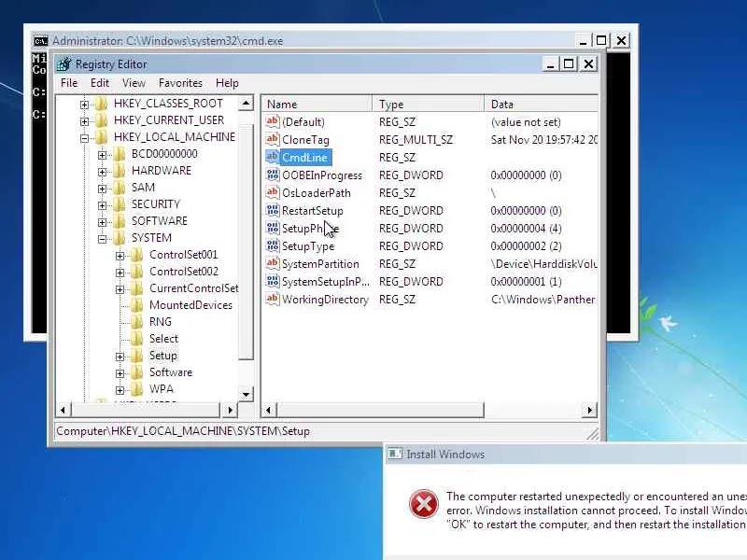Expand the HKEY_CURRENT_USER node
Image resolution: width=747 pixels, height=560 pixels.
pos(84,121)
